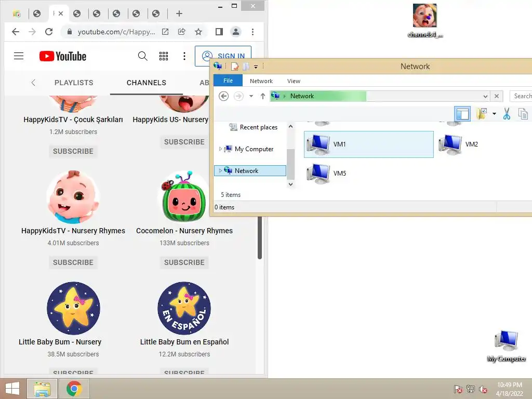Open YouTube apps grid icon
The height and width of the screenshot is (399, 532).
tap(164, 56)
